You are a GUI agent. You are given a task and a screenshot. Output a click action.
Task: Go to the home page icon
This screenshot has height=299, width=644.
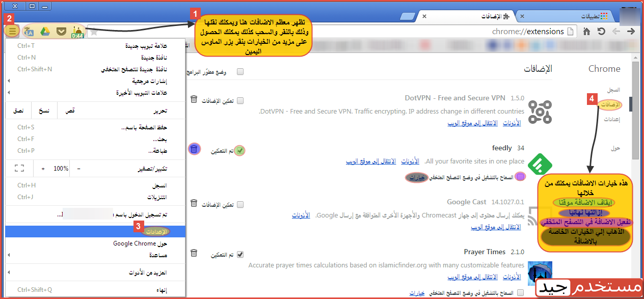(587, 32)
